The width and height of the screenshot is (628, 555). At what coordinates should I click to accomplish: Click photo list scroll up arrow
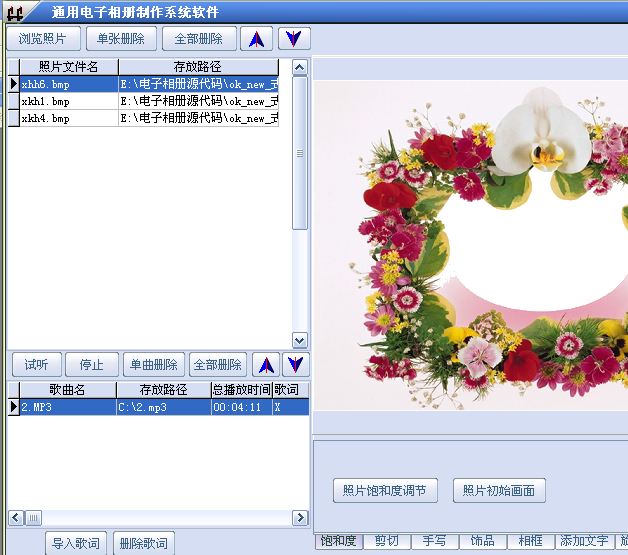coord(300,67)
